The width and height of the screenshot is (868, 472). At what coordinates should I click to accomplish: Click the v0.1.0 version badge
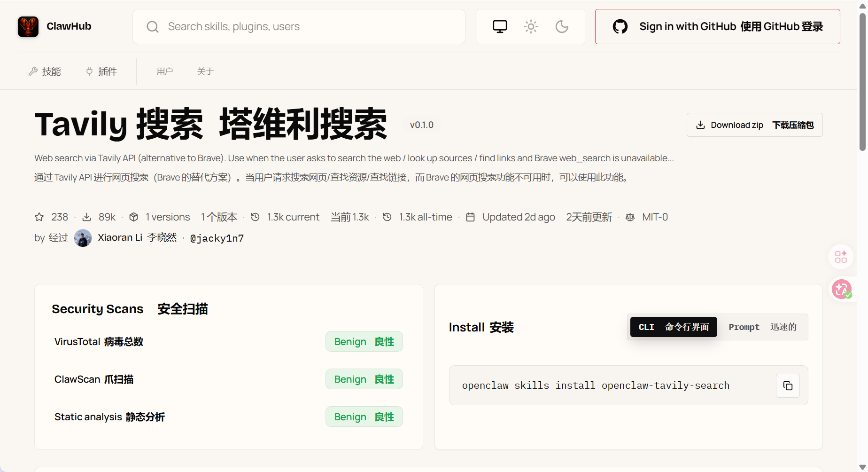pos(422,125)
